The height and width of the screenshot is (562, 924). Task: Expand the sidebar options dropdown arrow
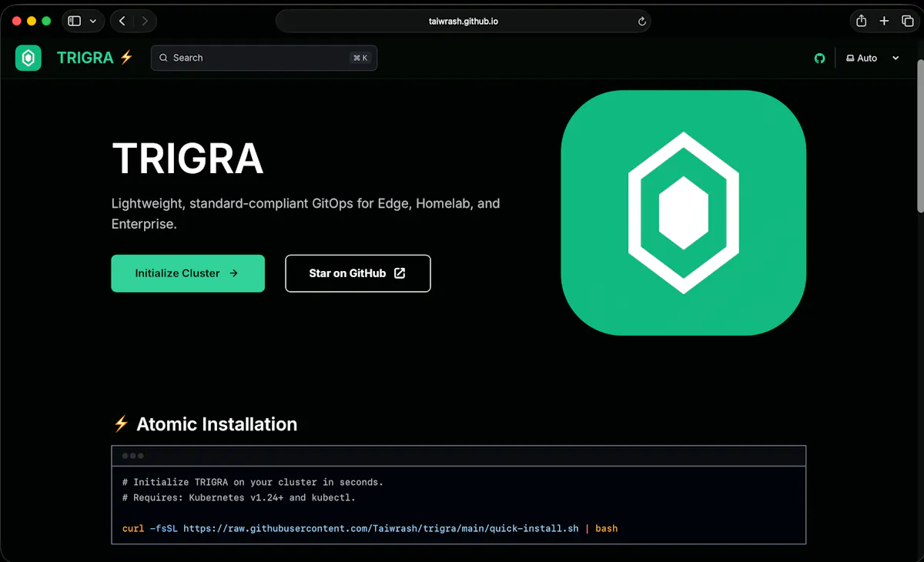[x=93, y=21]
